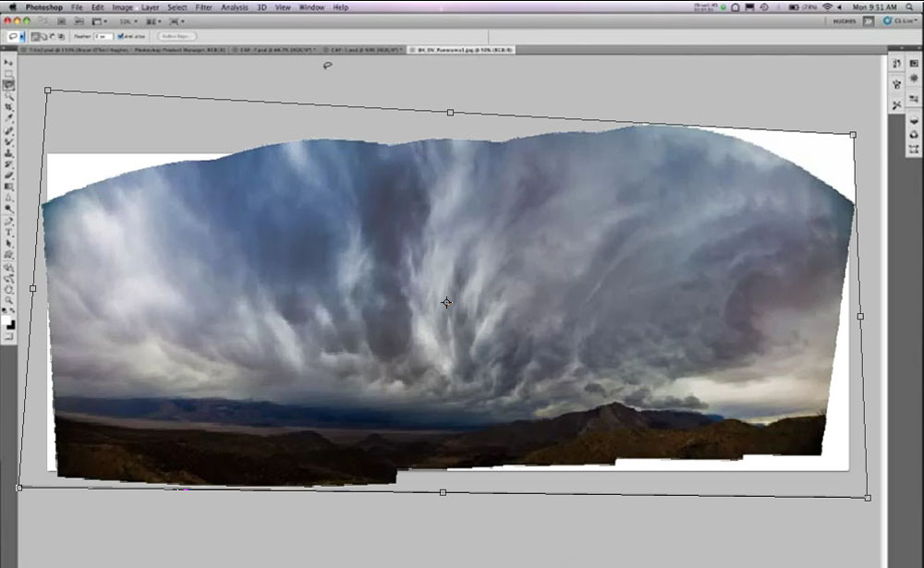This screenshot has height=568, width=924.
Task: Show more workspaces with double-arrow button
Action: [869, 21]
